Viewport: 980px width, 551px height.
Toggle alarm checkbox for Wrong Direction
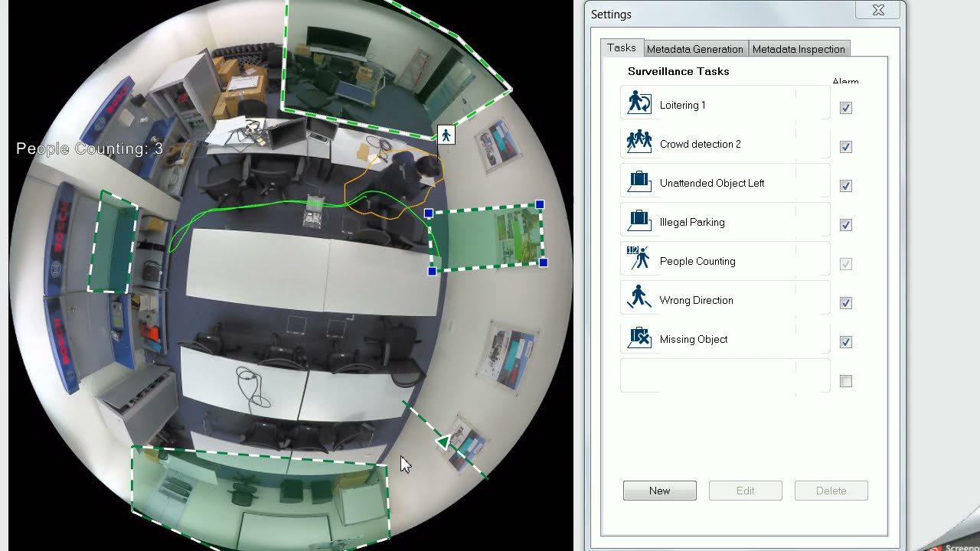(x=846, y=303)
